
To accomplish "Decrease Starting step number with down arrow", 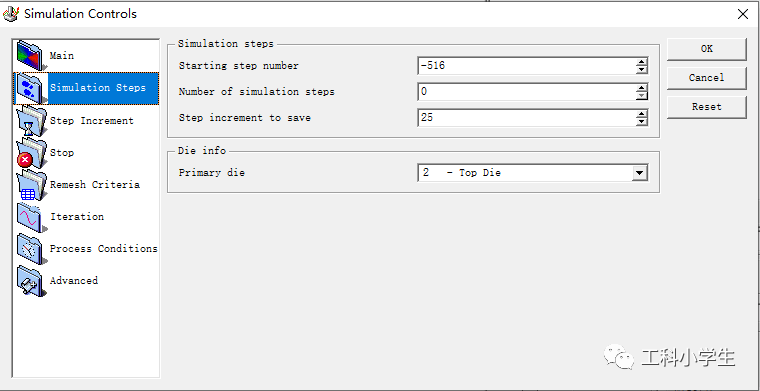I will pos(642,70).
